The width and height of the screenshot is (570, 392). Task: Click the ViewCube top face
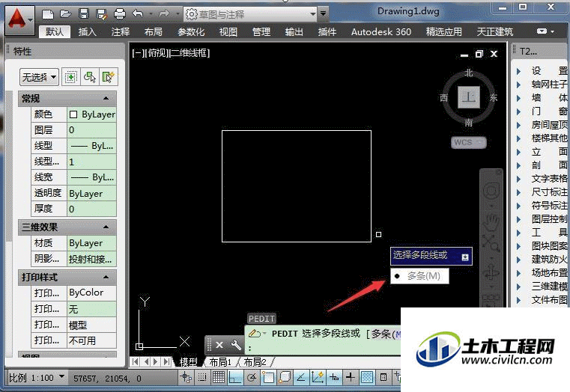point(469,97)
